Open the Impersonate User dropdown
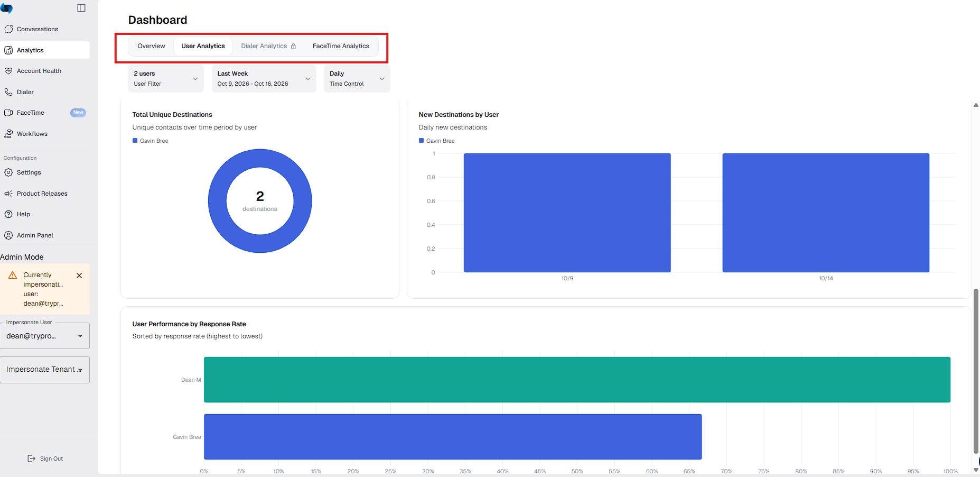 [45, 336]
